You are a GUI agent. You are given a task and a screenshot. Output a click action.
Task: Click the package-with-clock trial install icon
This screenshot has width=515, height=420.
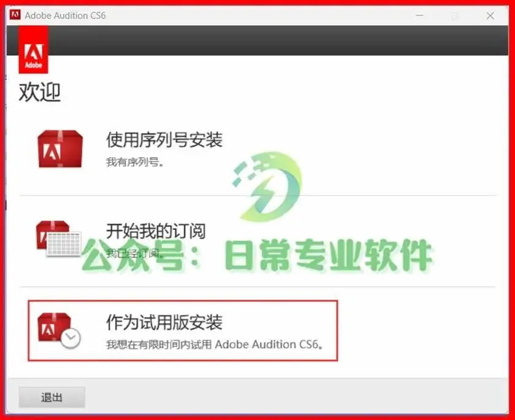(59, 330)
